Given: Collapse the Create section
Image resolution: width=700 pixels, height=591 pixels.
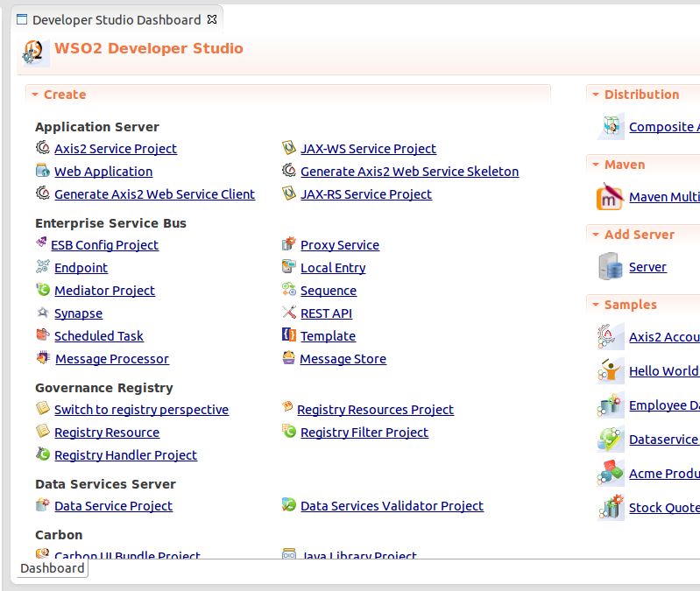Looking at the screenshot, I should [x=35, y=95].
